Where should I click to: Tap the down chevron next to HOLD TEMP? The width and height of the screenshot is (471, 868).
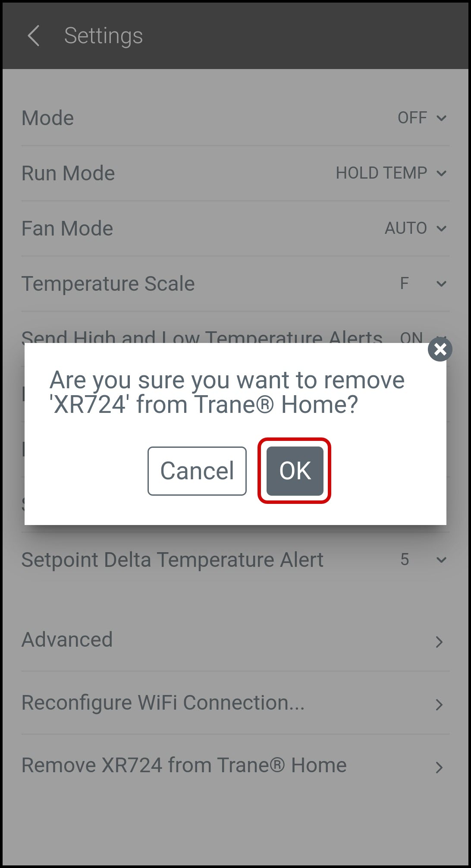pyautogui.click(x=441, y=173)
